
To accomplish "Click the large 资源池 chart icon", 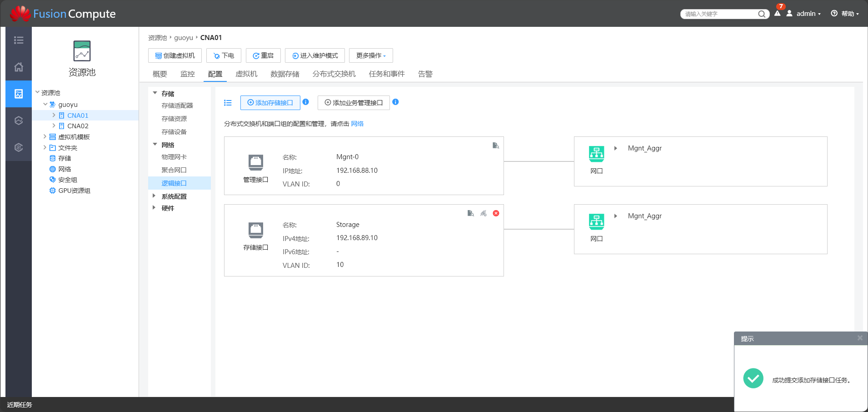I will pyautogui.click(x=82, y=51).
